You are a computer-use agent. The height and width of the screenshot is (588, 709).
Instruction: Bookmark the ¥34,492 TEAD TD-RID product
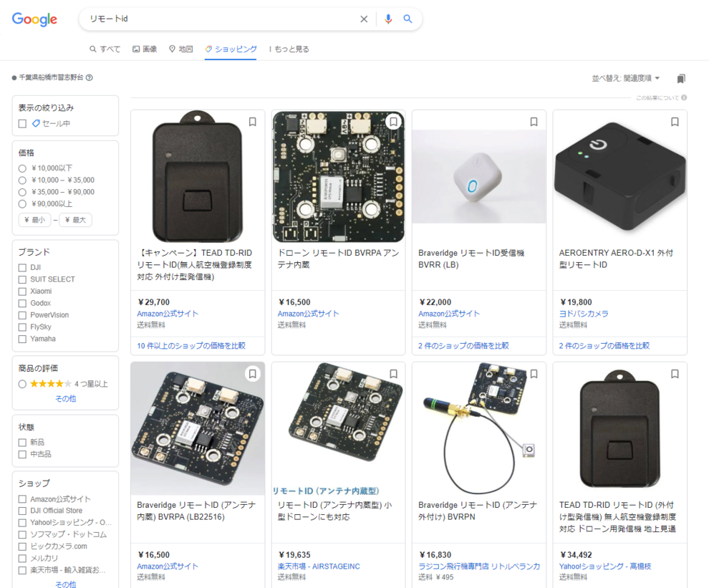click(x=675, y=374)
